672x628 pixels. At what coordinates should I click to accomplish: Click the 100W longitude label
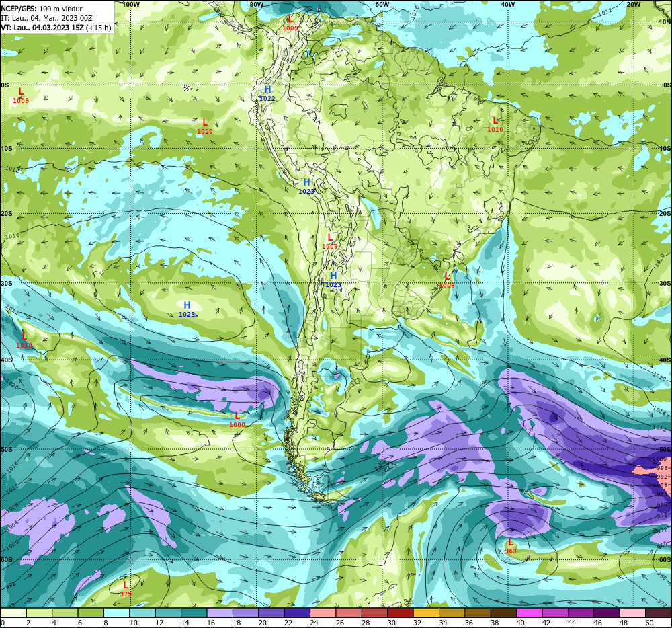(131, 4)
